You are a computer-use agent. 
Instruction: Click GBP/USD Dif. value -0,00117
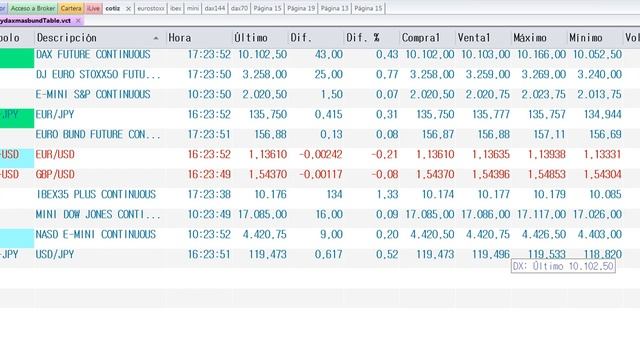point(321,174)
